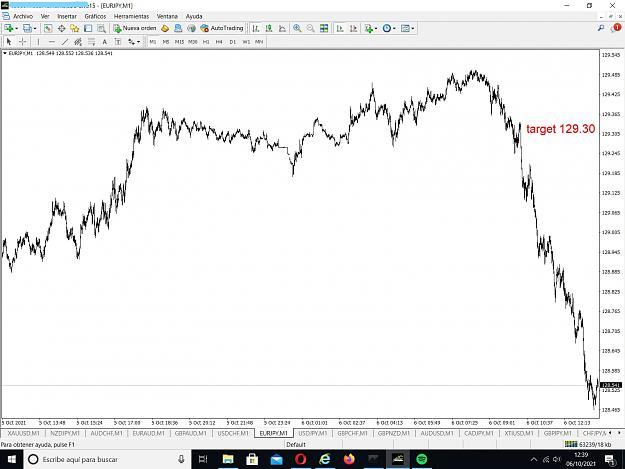The height and width of the screenshot is (469, 625).
Task: Switch to the GBPNZD,M1 chart tab
Action: point(394,433)
